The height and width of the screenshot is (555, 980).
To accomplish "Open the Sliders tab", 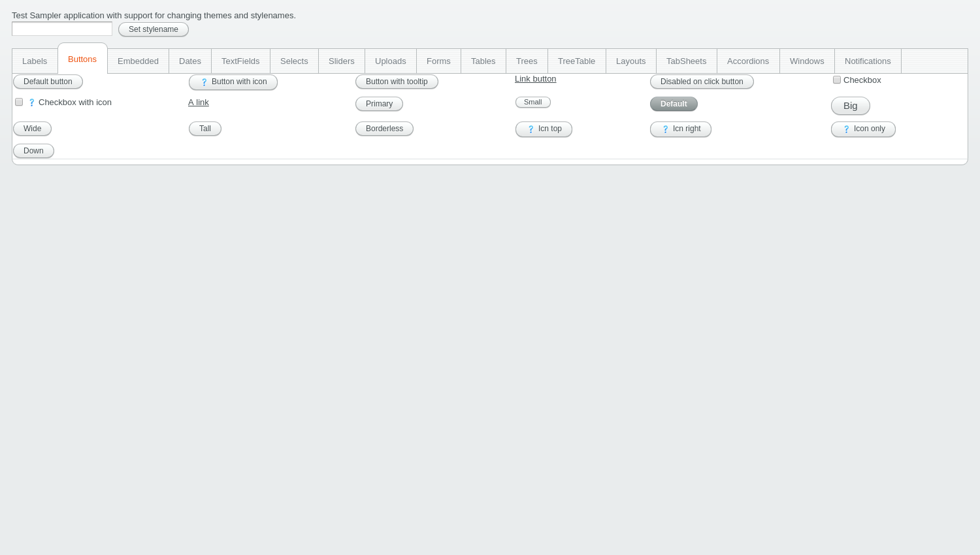I will click(x=342, y=61).
